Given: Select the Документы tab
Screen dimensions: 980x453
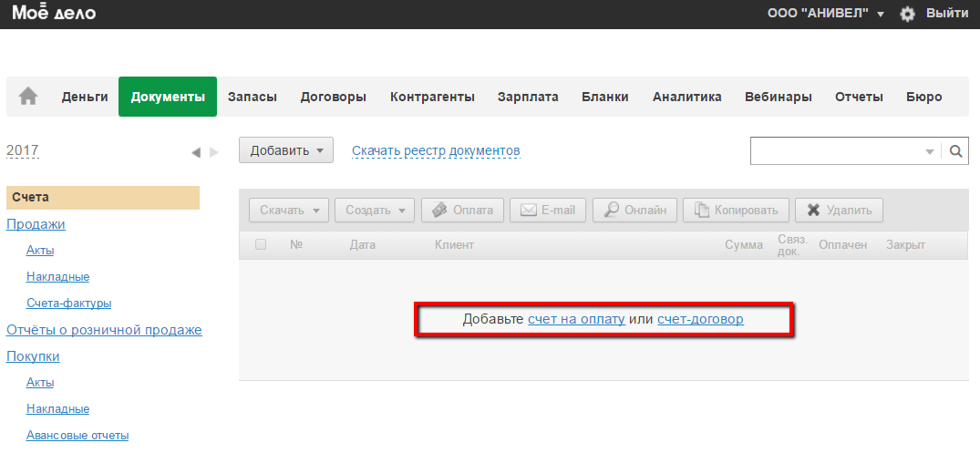Looking at the screenshot, I should tap(168, 97).
